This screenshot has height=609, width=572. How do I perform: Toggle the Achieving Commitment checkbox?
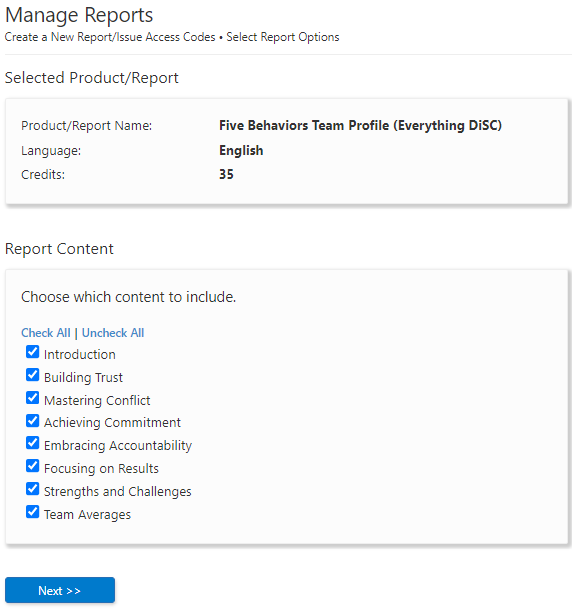pyautogui.click(x=33, y=421)
